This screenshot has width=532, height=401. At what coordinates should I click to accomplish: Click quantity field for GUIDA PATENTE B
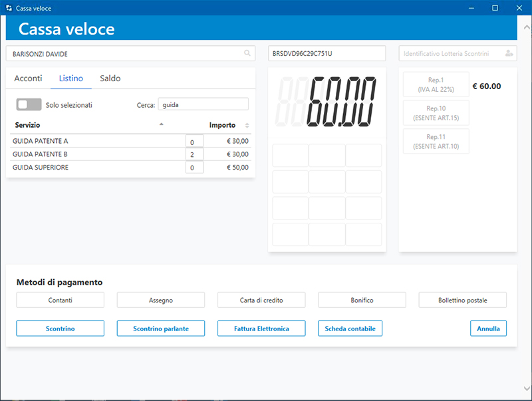194,154
